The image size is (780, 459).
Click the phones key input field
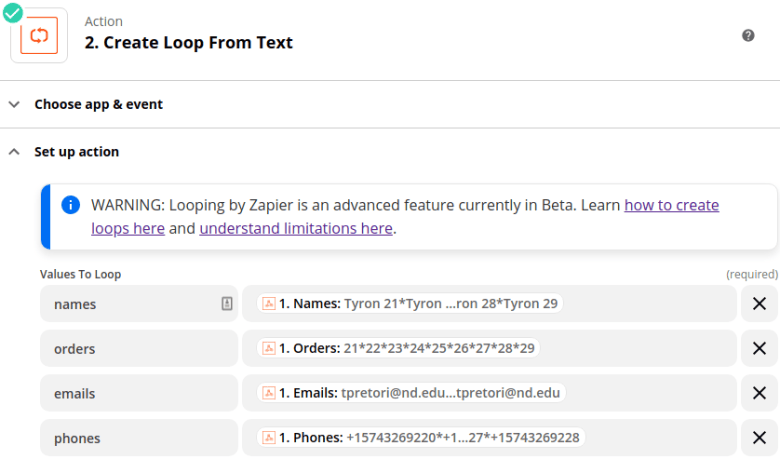[139, 438]
